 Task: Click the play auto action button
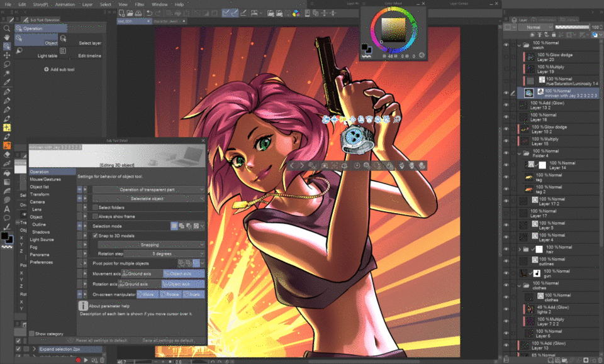(x=86, y=360)
